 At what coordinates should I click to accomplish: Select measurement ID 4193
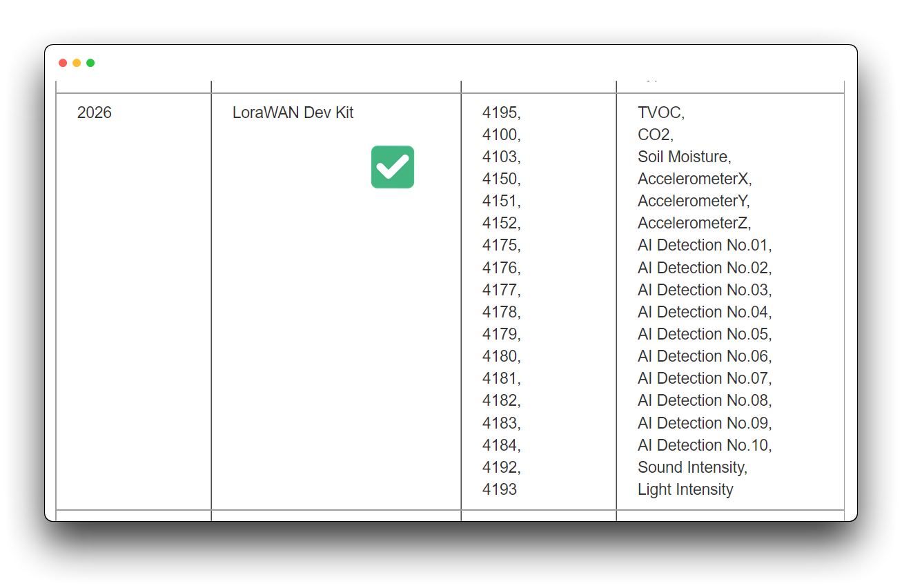tap(500, 489)
